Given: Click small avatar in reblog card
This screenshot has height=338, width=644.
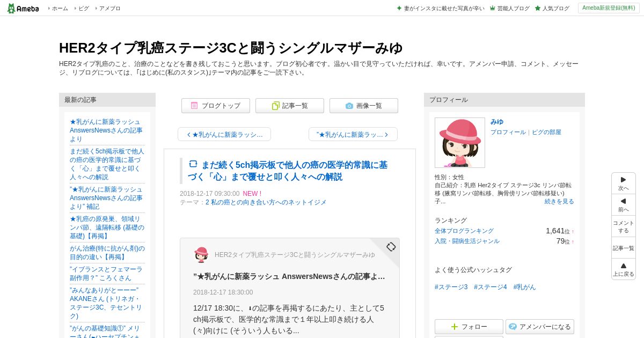Looking at the screenshot, I should (201, 255).
